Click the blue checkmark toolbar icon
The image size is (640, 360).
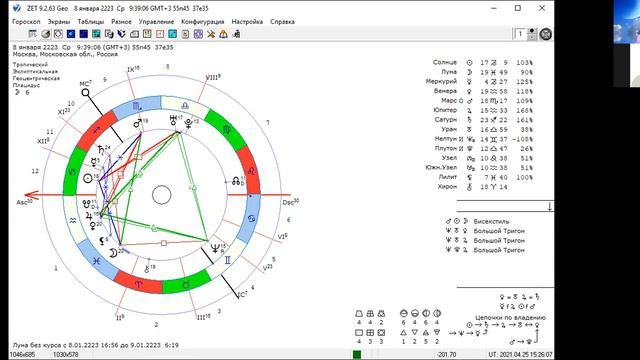[x=122, y=34]
